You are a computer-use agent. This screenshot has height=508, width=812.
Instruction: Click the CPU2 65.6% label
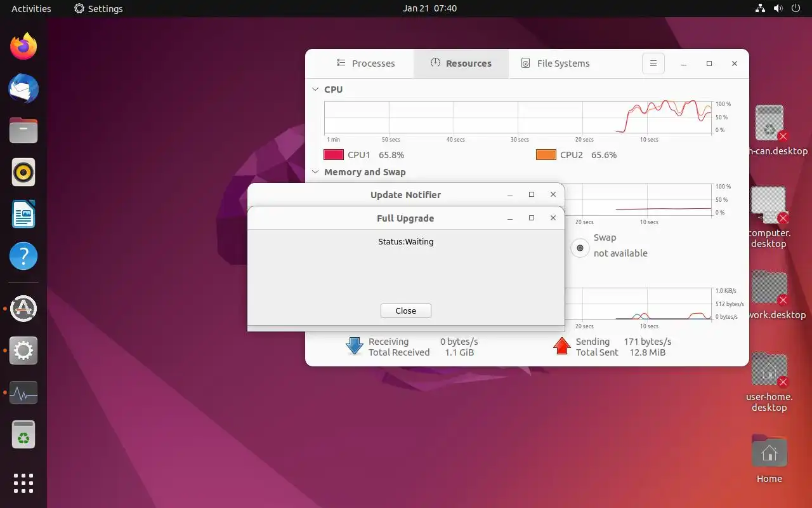[588, 154]
